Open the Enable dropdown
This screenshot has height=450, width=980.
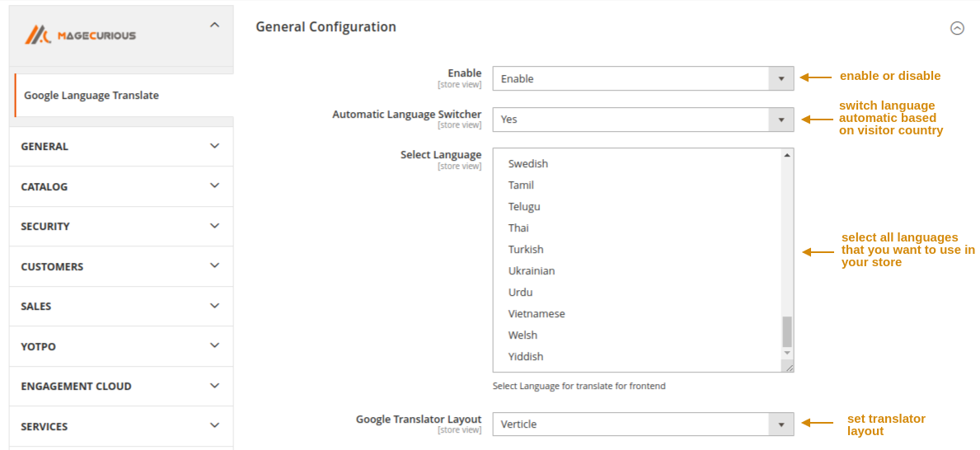(x=643, y=79)
